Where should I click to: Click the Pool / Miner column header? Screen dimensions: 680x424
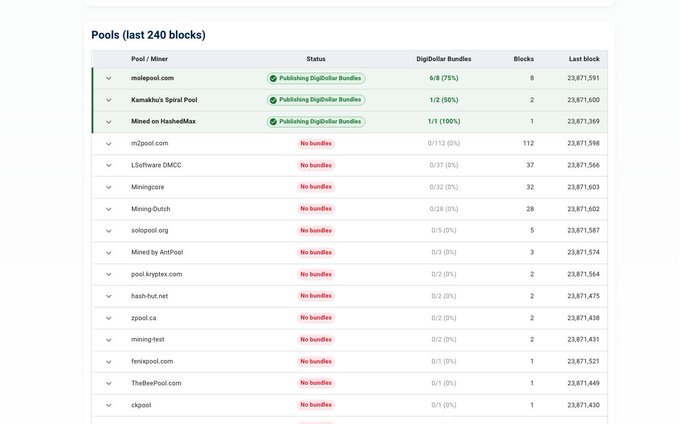coord(149,59)
